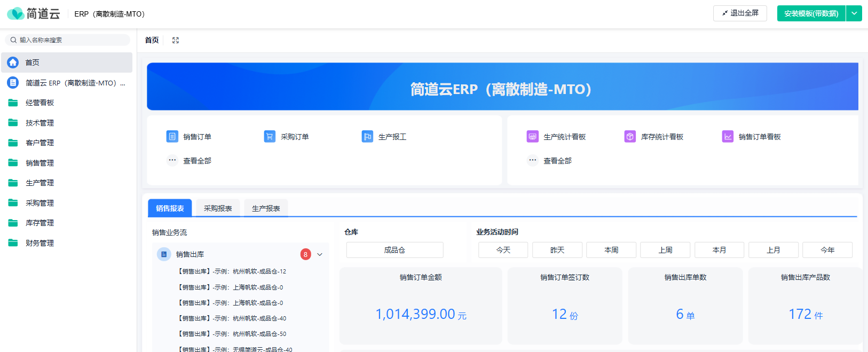
Task: Filter by 上周
Action: pyautogui.click(x=665, y=250)
